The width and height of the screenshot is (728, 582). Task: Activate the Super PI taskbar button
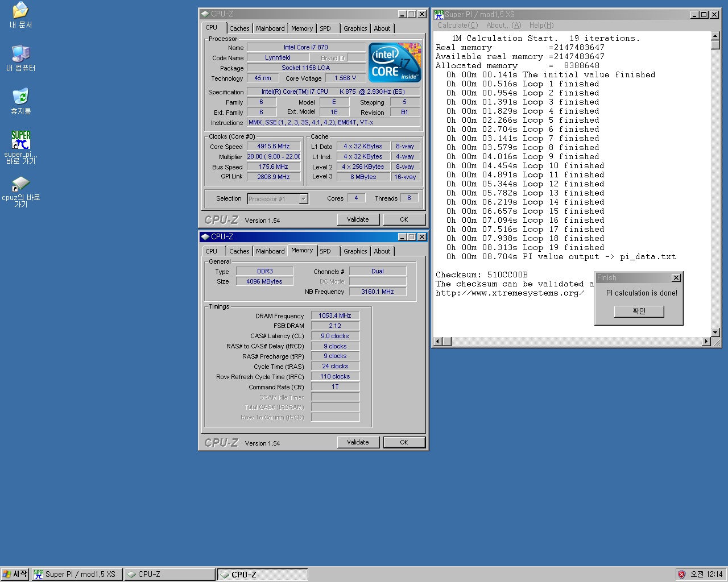tap(77, 574)
